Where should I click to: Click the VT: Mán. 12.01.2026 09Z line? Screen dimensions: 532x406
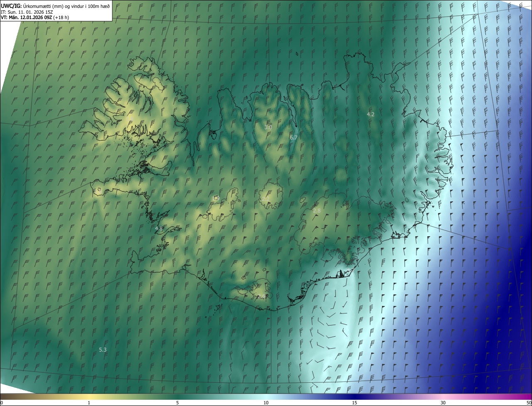35,17
